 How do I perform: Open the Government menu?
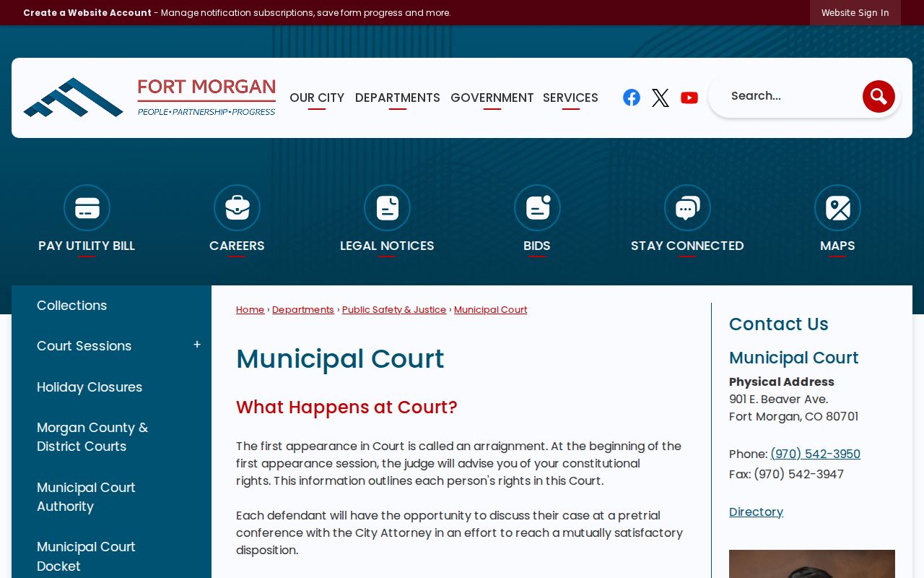(x=492, y=98)
